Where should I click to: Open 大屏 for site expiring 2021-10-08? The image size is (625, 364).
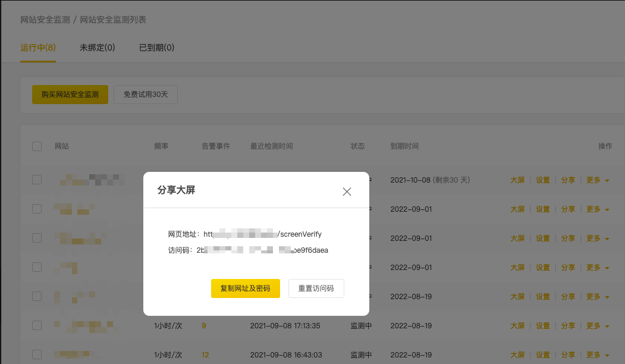click(x=517, y=180)
